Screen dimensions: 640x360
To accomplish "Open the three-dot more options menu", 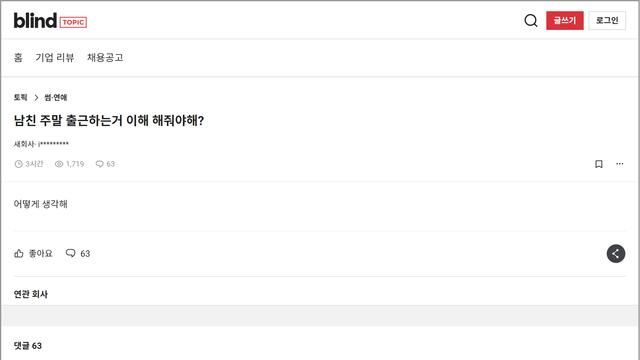I will [x=620, y=164].
